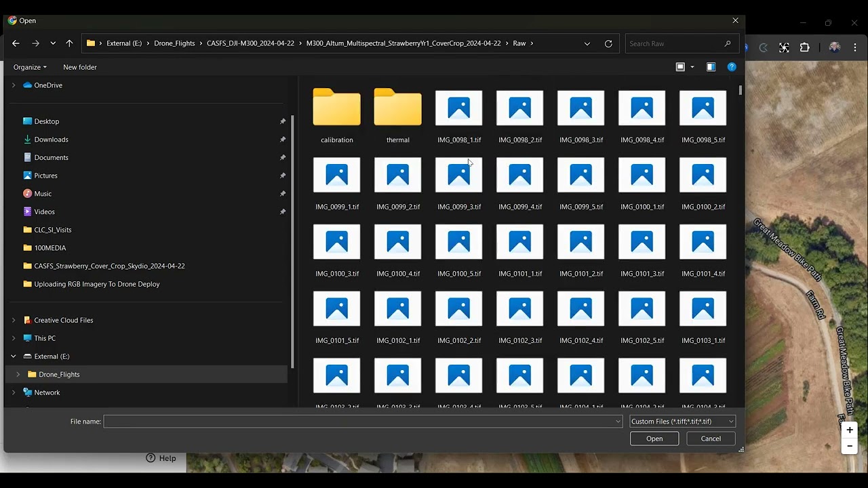The width and height of the screenshot is (868, 488).
Task: Open CASFS_Strawberry_Cover_Crop_Skydio_2024-04-22 folder
Action: tap(109, 266)
